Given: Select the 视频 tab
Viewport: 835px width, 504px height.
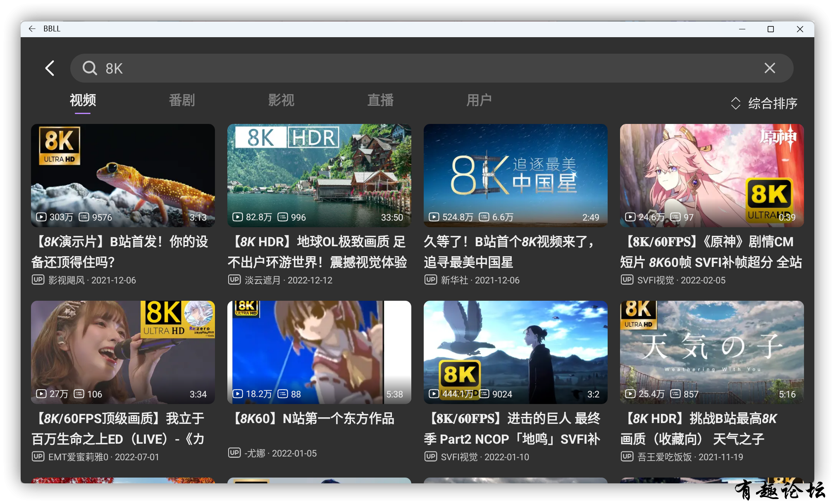Looking at the screenshot, I should point(83,100).
